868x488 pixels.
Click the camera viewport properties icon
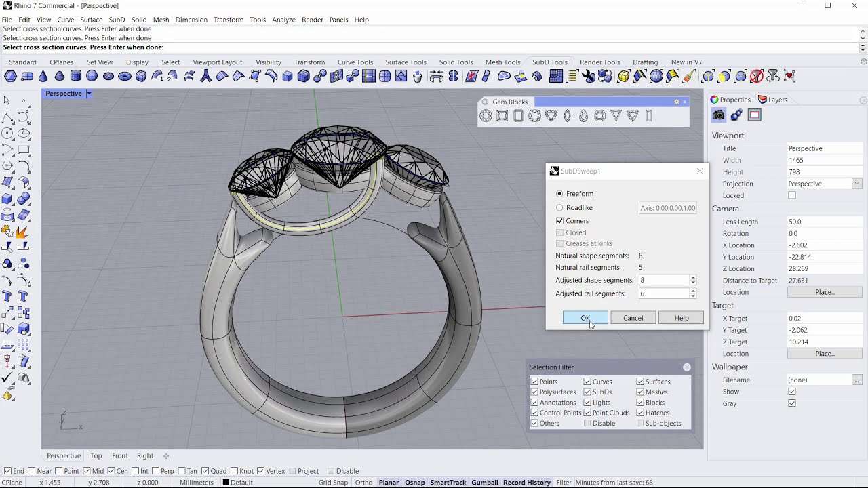click(719, 115)
